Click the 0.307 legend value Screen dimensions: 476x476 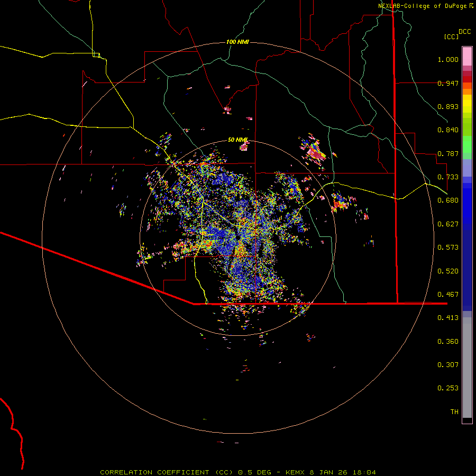click(x=448, y=365)
